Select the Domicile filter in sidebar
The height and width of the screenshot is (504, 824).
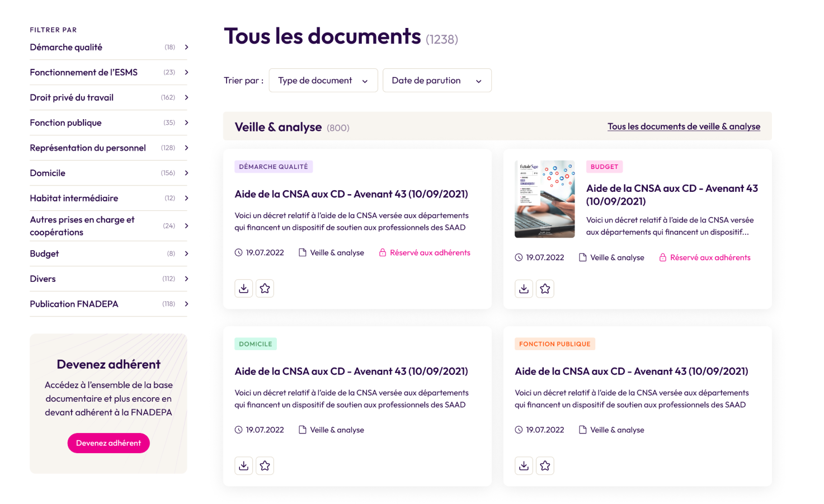48,173
